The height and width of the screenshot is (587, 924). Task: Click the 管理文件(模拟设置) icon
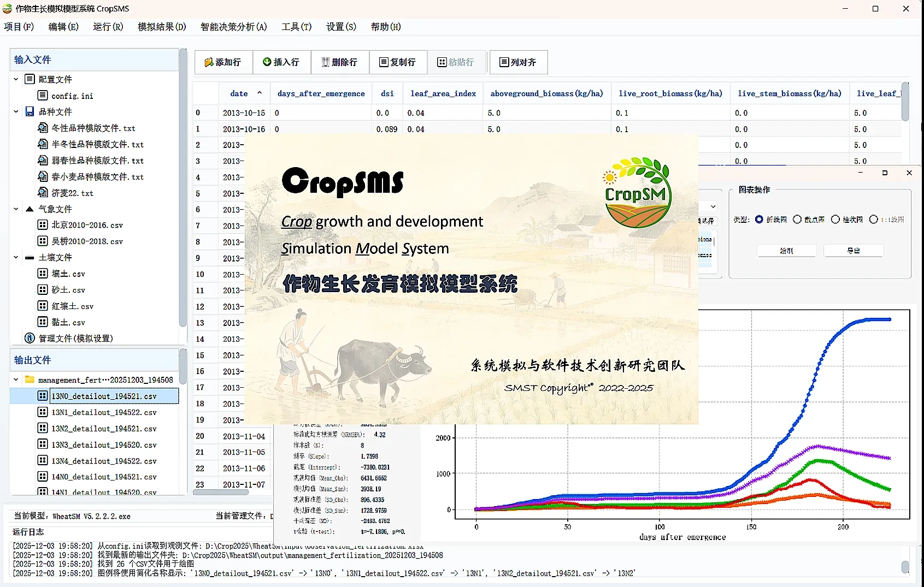point(30,338)
